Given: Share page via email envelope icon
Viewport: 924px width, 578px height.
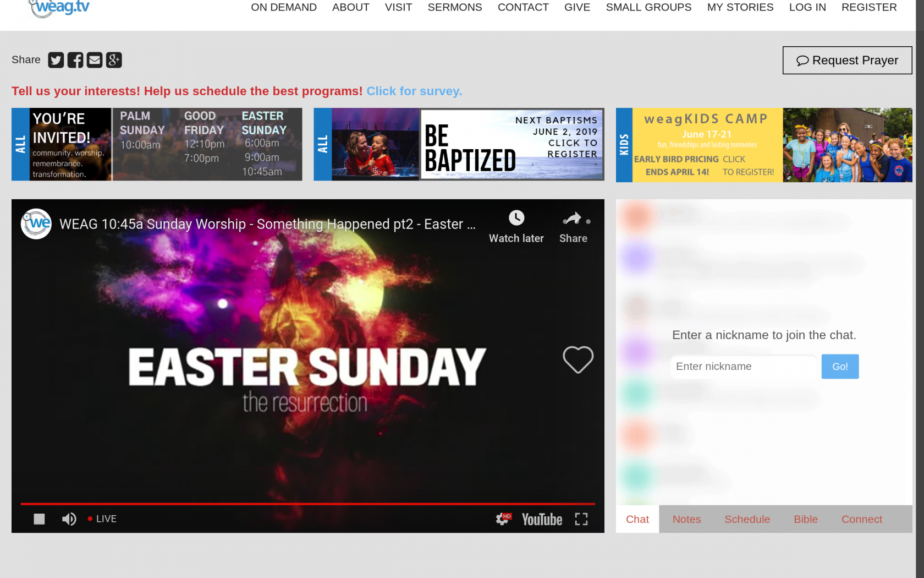Looking at the screenshot, I should pyautogui.click(x=95, y=60).
